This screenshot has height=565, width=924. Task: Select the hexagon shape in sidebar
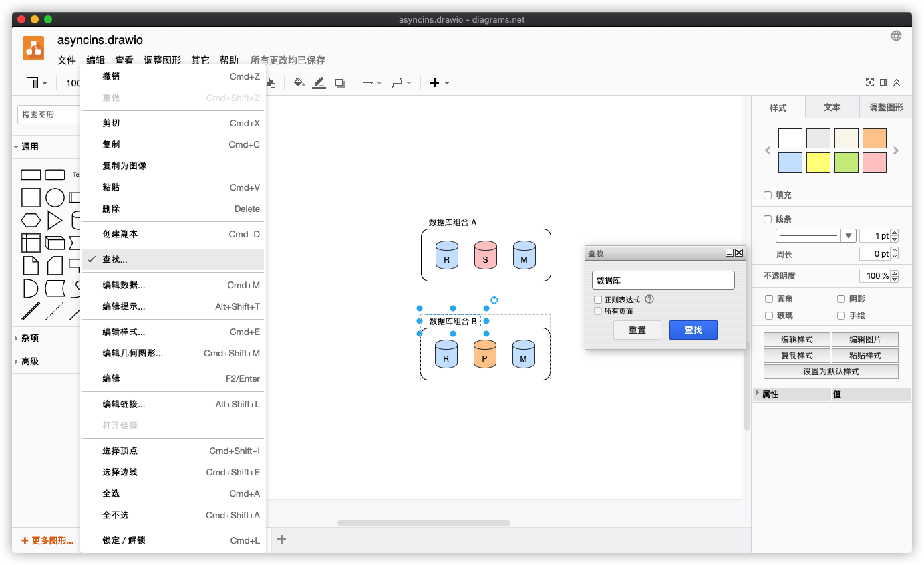31,220
